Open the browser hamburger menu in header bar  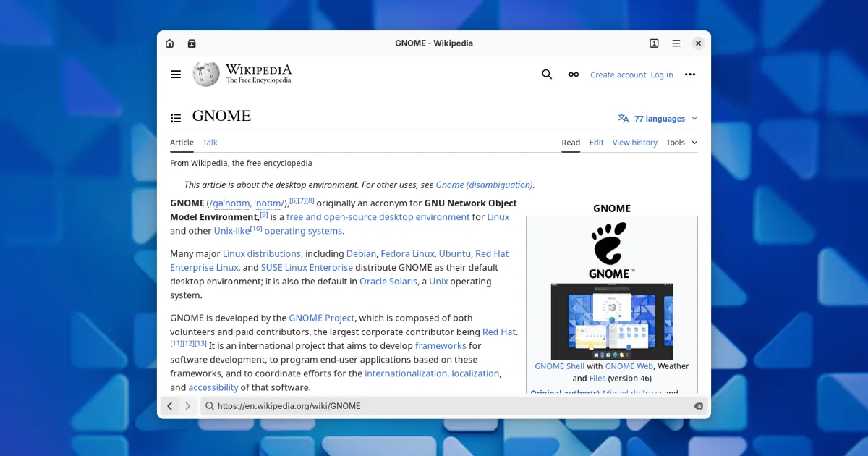[676, 43]
